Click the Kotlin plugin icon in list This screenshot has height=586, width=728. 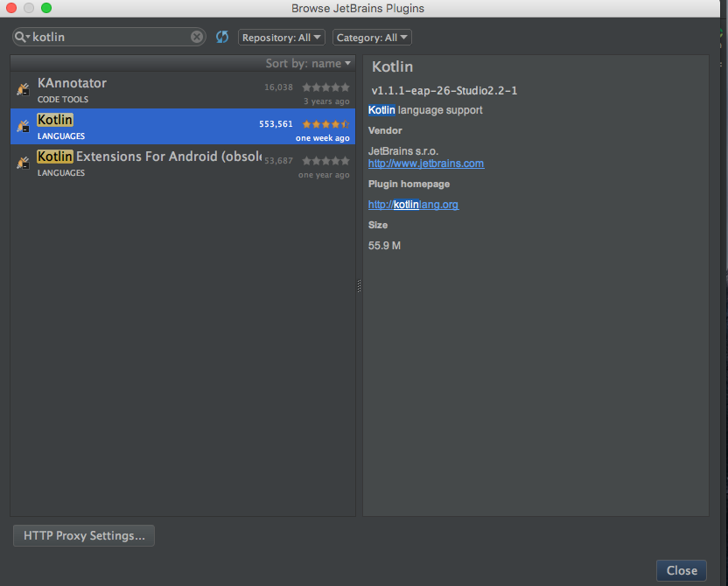[23, 126]
